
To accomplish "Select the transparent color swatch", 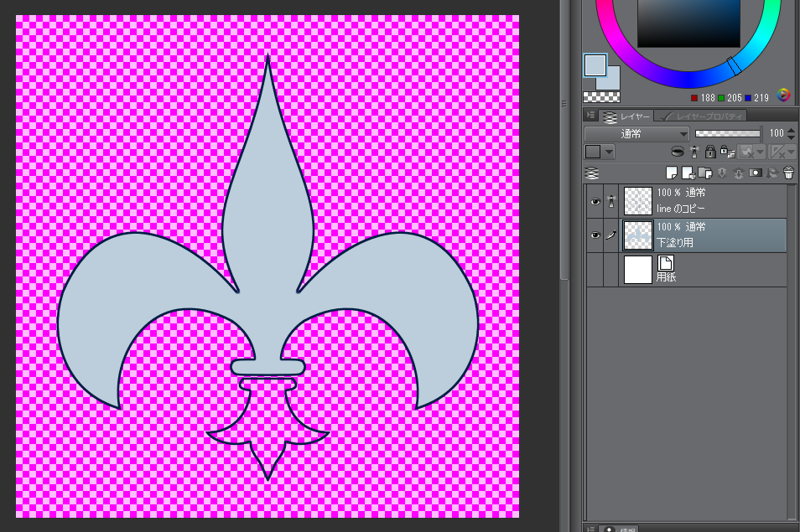I will (602, 97).
